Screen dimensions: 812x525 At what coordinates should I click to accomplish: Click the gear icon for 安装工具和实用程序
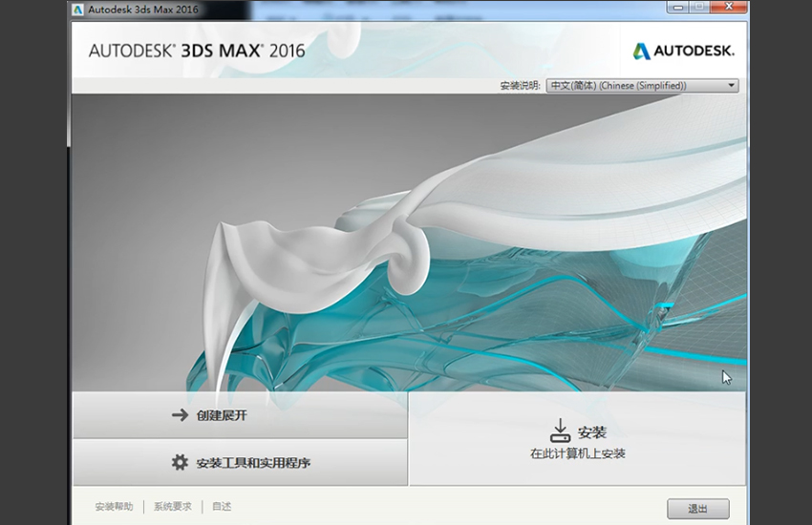coord(180,462)
